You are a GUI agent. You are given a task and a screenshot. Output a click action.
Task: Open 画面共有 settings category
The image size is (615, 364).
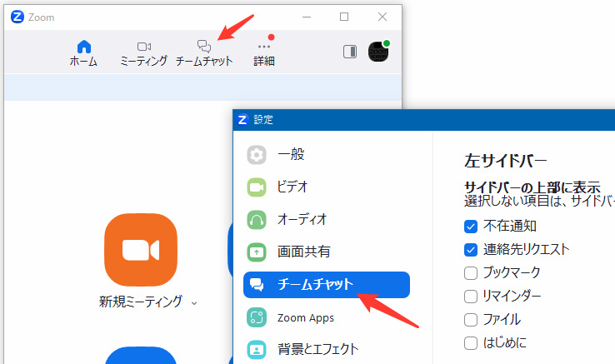(303, 252)
